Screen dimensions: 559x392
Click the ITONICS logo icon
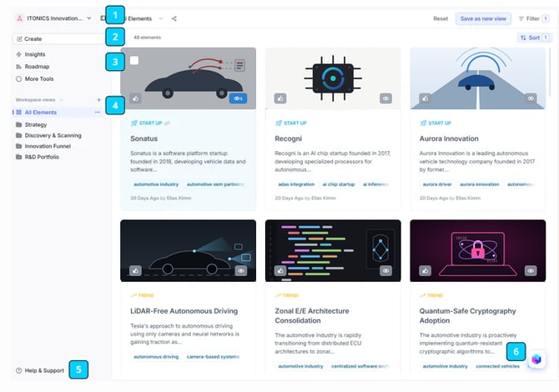(x=20, y=18)
